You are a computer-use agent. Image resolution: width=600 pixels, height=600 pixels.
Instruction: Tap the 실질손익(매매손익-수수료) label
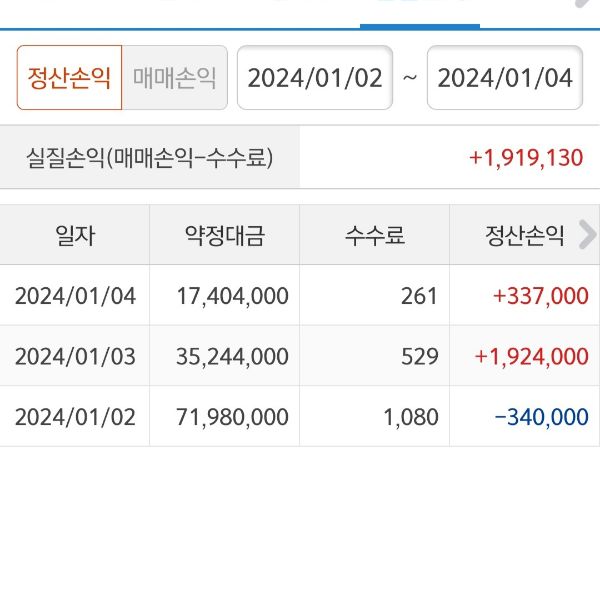150,158
